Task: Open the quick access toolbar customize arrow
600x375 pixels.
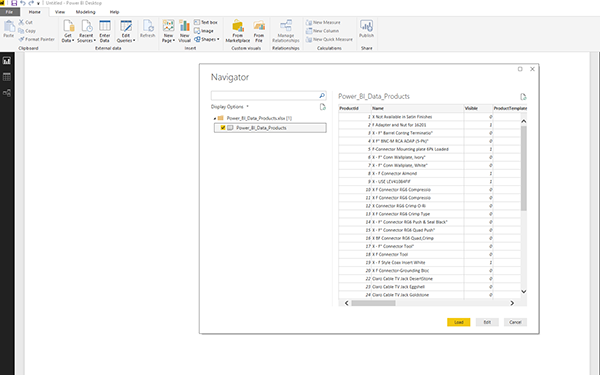Action: 38,3
